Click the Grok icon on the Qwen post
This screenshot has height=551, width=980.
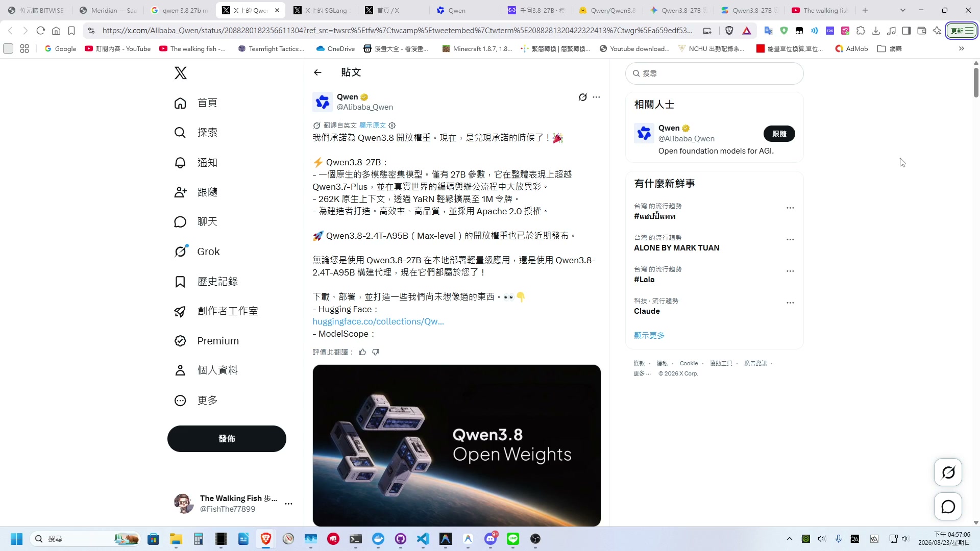click(x=582, y=97)
